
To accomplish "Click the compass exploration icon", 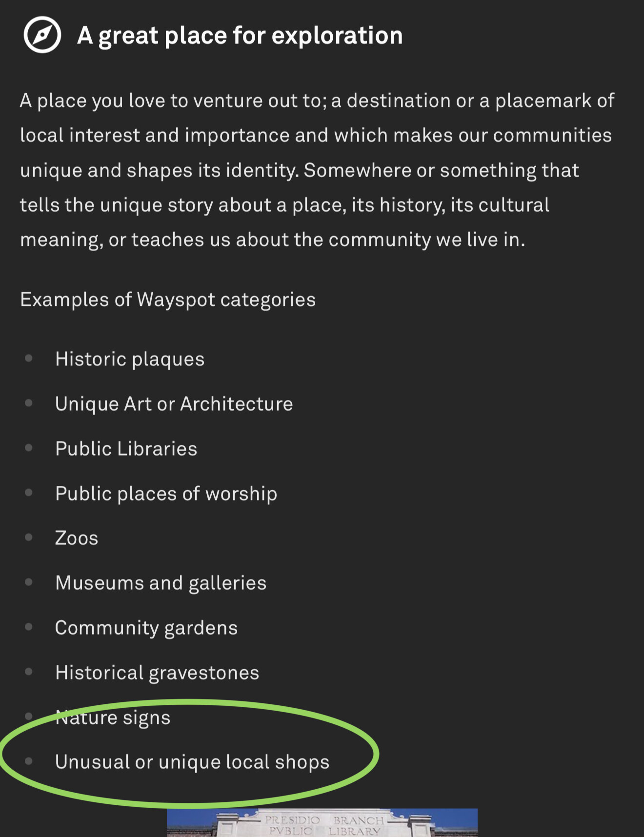I will click(x=42, y=35).
